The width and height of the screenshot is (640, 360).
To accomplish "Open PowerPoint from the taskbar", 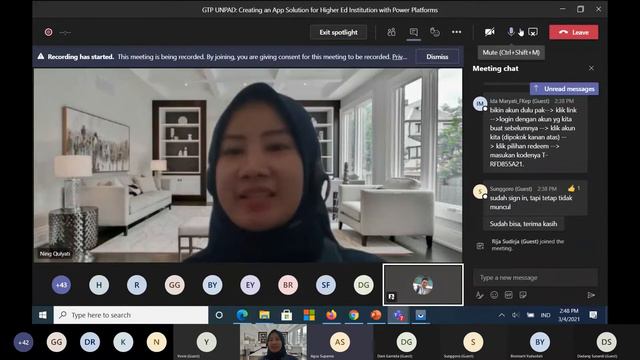I will pos(376,315).
